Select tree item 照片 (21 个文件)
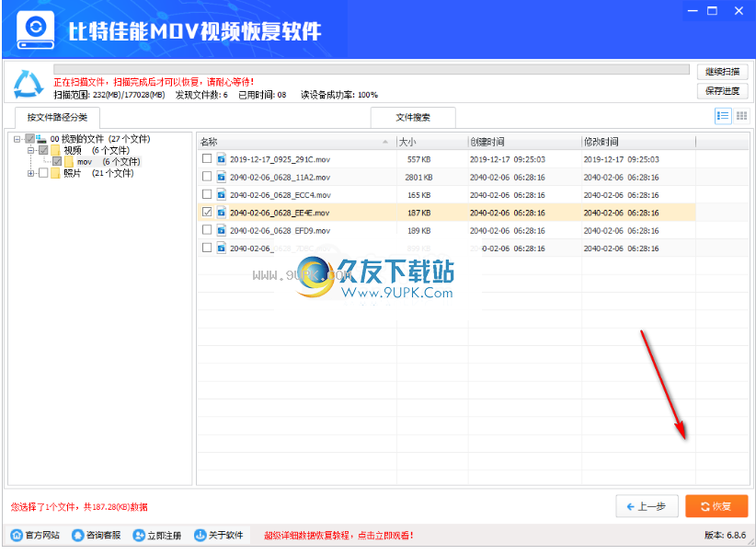 click(98, 173)
